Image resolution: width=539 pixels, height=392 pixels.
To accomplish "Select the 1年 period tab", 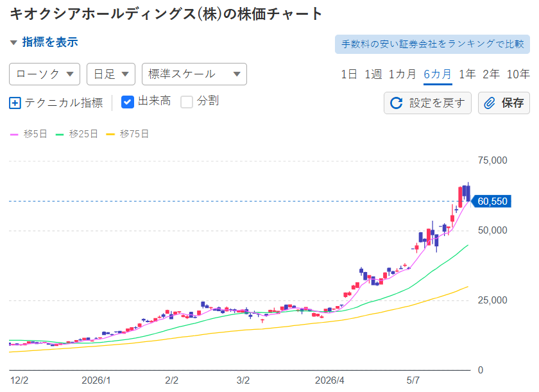I will point(467,74).
